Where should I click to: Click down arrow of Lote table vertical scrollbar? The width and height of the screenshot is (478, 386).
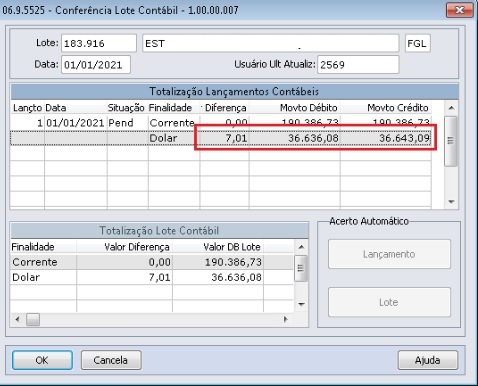tap(301, 304)
